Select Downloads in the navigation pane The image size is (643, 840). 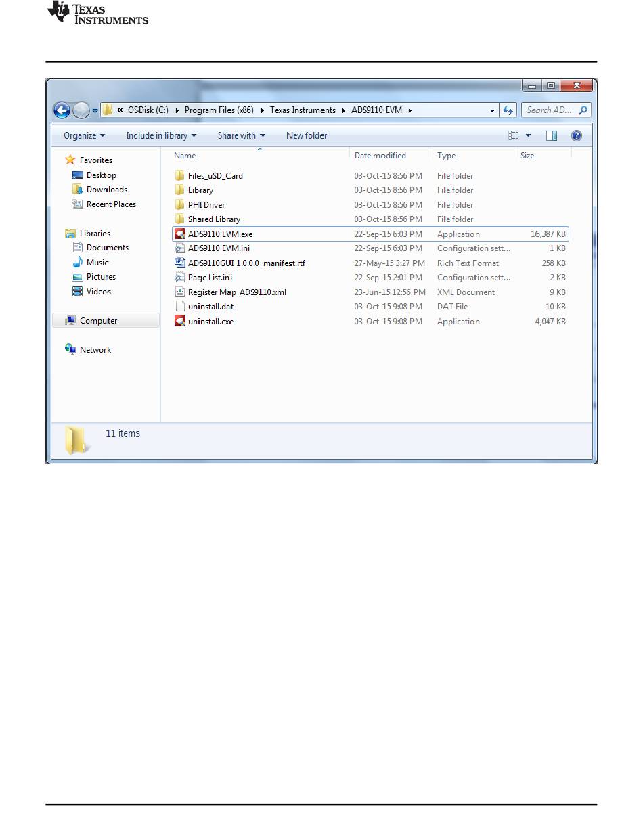point(107,190)
